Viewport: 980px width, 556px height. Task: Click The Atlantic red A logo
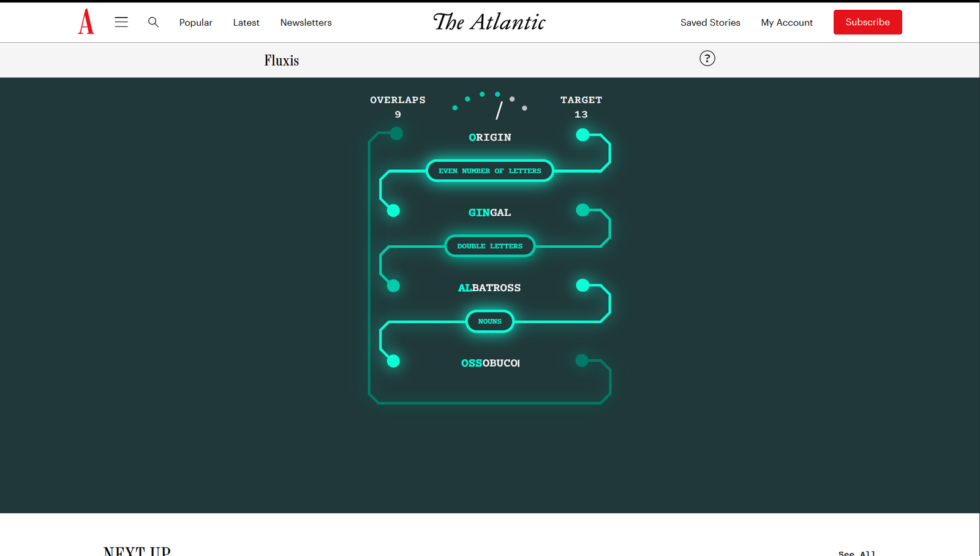coord(86,22)
